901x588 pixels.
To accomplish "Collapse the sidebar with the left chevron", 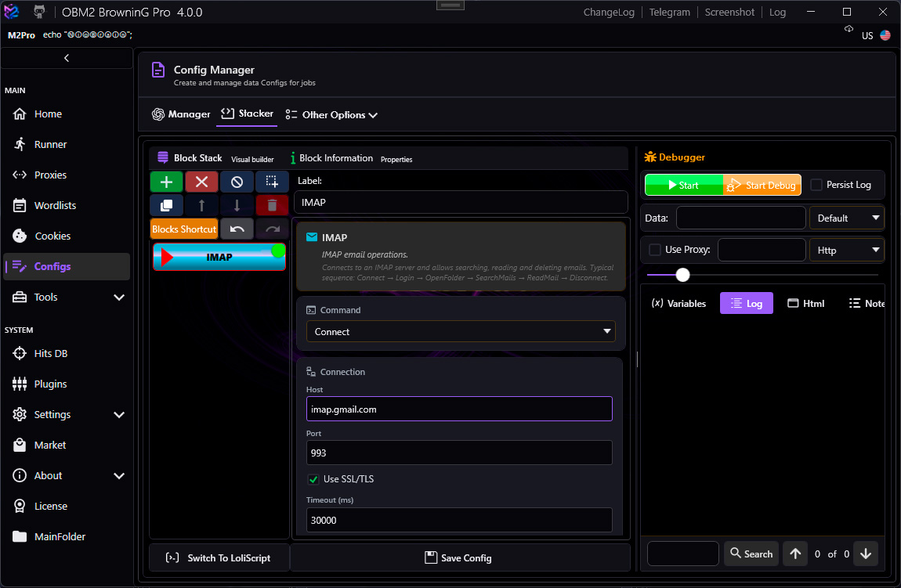I will 67,58.
